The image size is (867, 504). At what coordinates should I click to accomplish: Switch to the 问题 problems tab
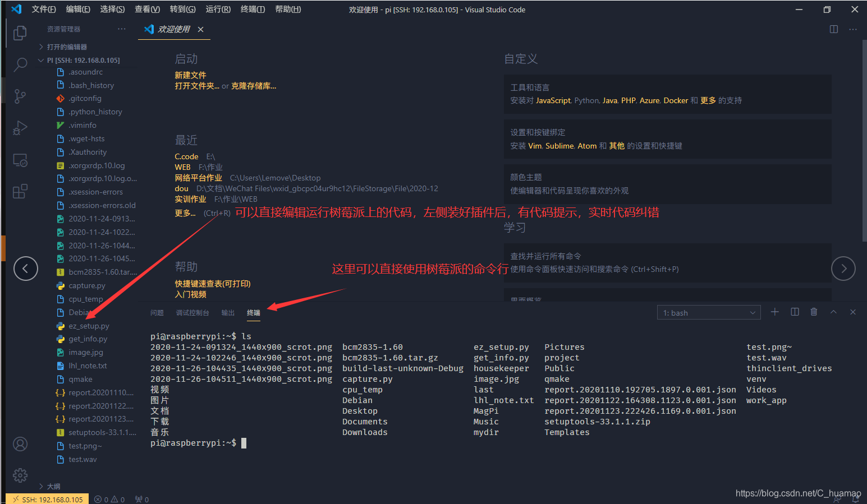pos(157,313)
